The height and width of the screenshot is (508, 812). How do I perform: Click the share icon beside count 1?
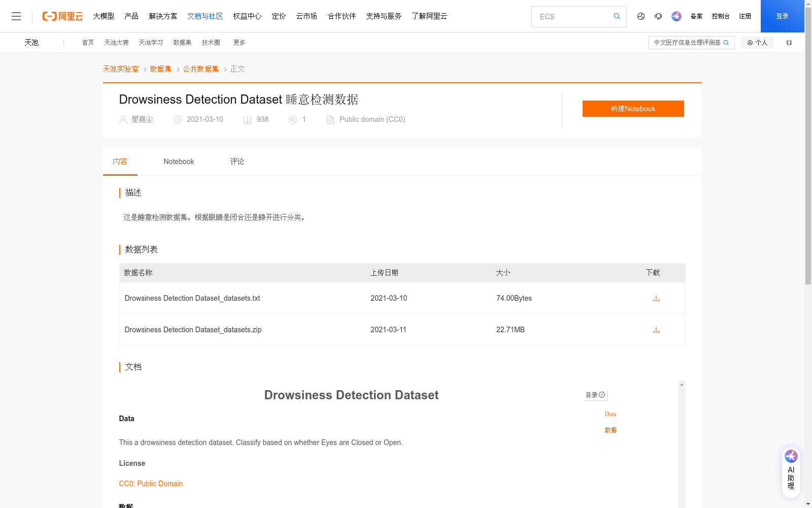pos(293,120)
